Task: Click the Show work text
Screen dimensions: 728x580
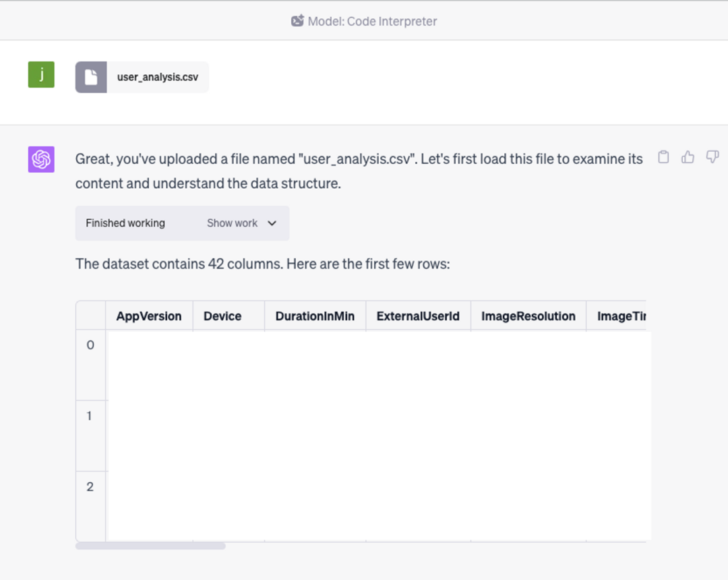Action: pos(232,223)
